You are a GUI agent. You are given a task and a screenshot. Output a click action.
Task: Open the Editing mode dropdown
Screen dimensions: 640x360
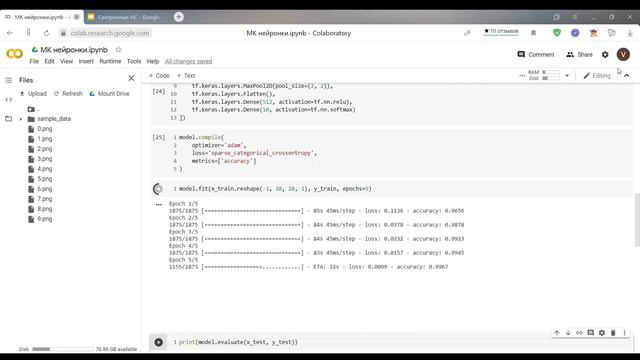(x=597, y=76)
